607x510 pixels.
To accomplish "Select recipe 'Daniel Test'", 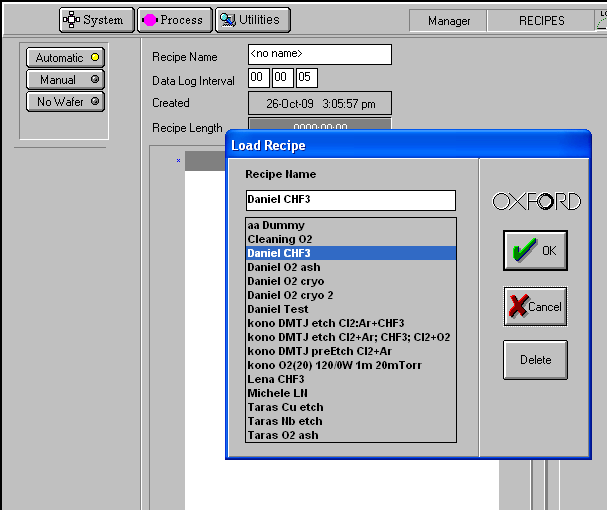I will [351, 309].
